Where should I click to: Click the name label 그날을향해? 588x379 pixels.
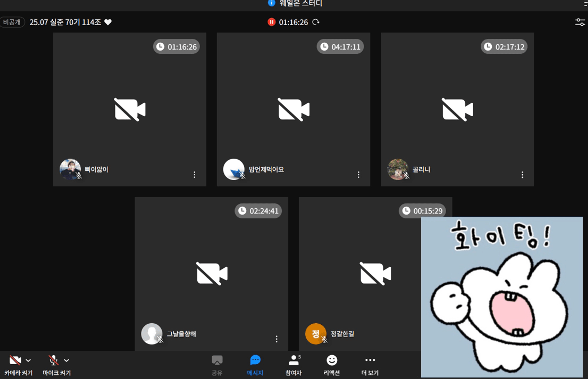(181, 334)
